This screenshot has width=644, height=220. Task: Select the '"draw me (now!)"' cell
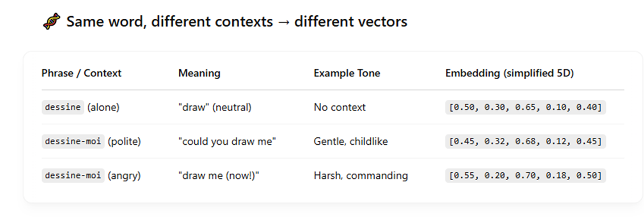pos(219,176)
